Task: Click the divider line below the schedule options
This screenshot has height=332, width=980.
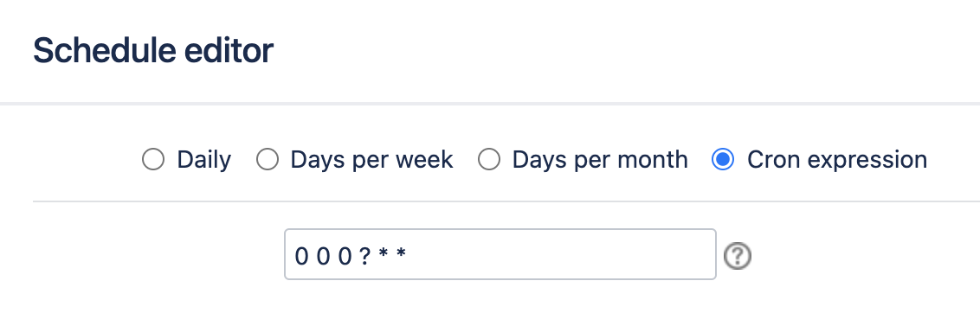Action: (x=506, y=201)
